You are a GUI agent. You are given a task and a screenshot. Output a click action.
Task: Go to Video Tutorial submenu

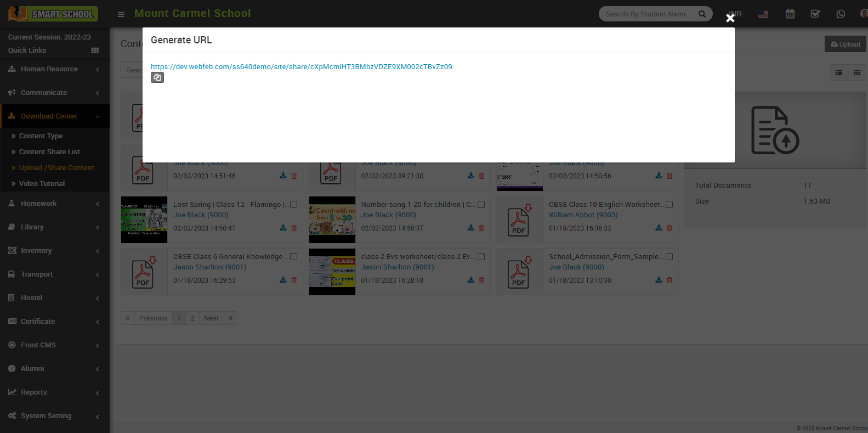coord(42,184)
